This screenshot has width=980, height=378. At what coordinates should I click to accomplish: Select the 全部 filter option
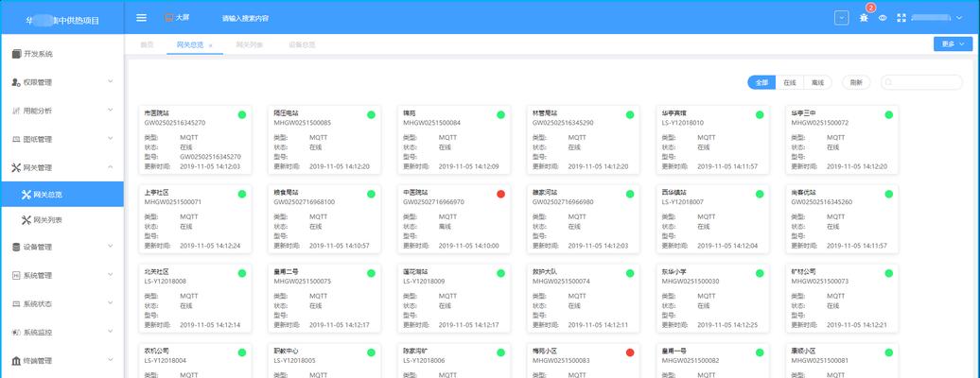click(x=761, y=82)
